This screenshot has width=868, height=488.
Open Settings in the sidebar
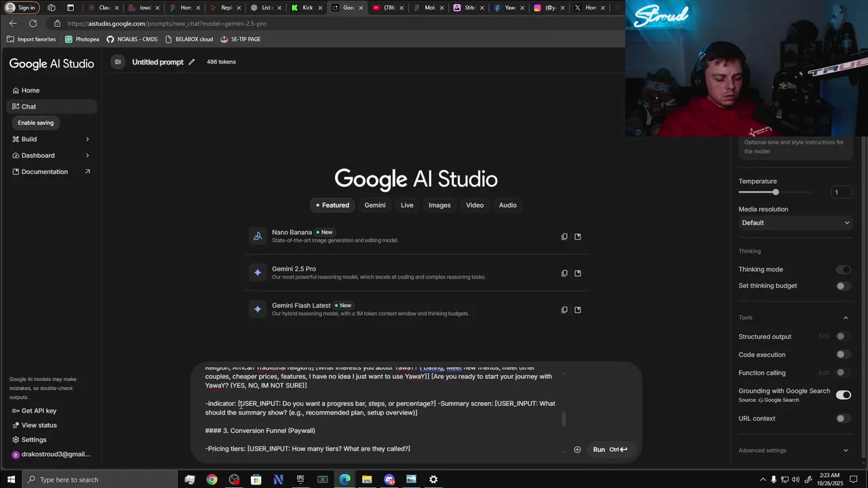tap(30, 440)
